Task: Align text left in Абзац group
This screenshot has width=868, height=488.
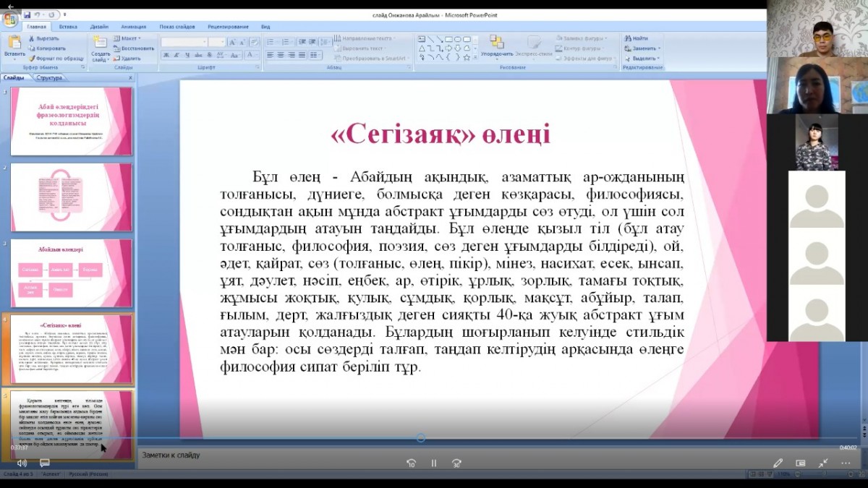Action: point(271,55)
